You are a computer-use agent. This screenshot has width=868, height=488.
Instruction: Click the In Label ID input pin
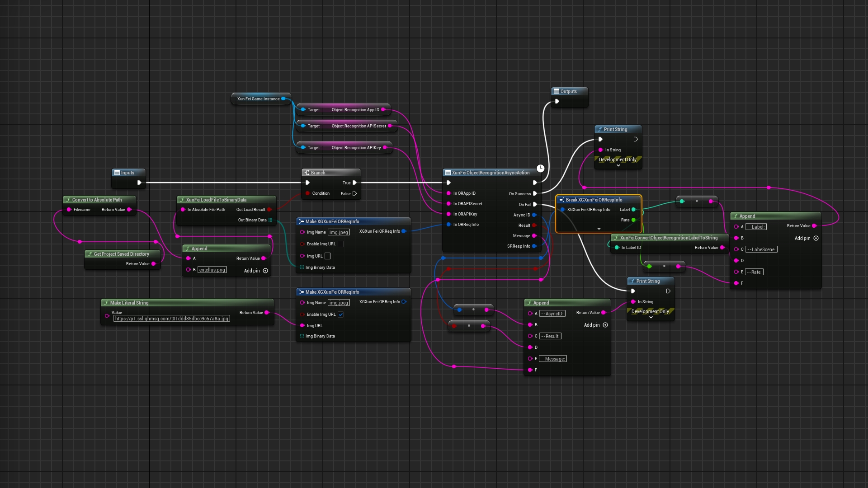[617, 248]
